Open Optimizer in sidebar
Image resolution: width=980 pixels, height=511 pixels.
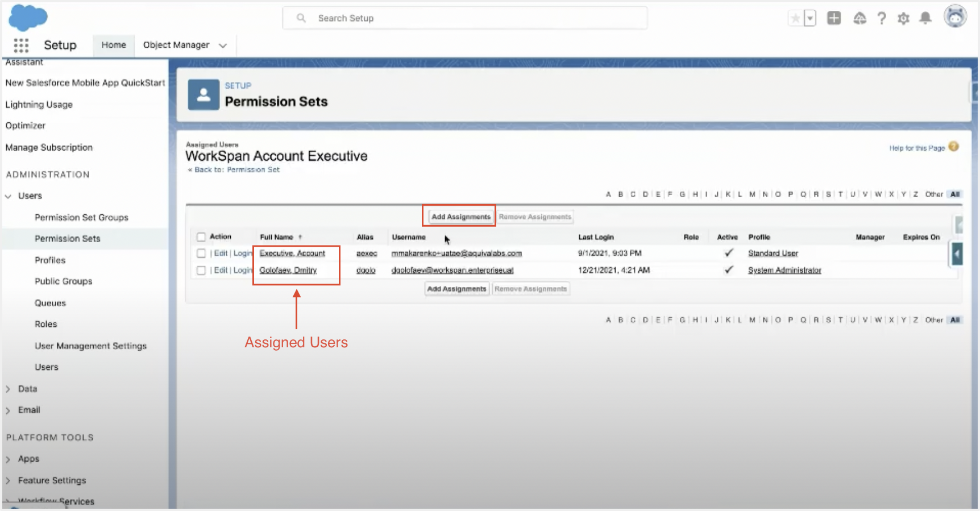[x=25, y=126]
